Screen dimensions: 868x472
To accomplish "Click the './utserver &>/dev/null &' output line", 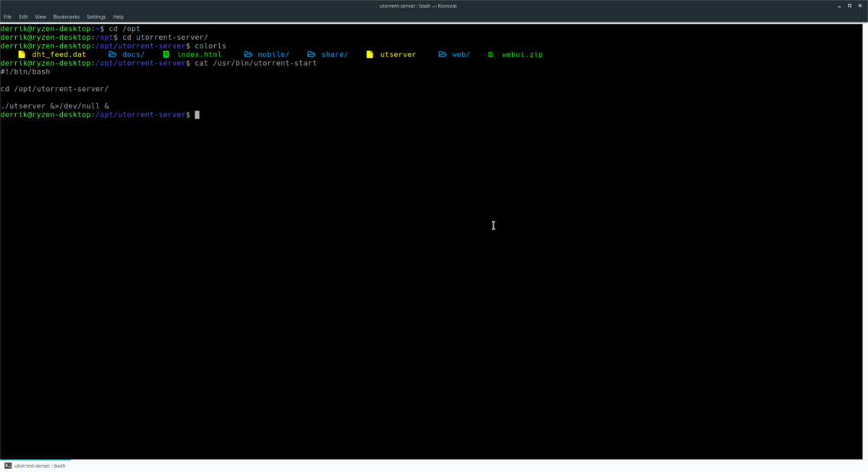I will coord(55,106).
